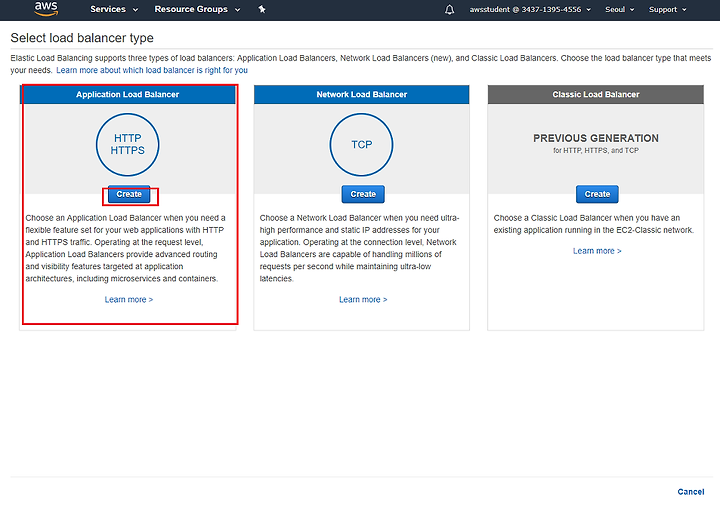Viewport: 720px width, 509px height.
Task: Open Learn more under Network Load Balancer
Action: pos(363,300)
